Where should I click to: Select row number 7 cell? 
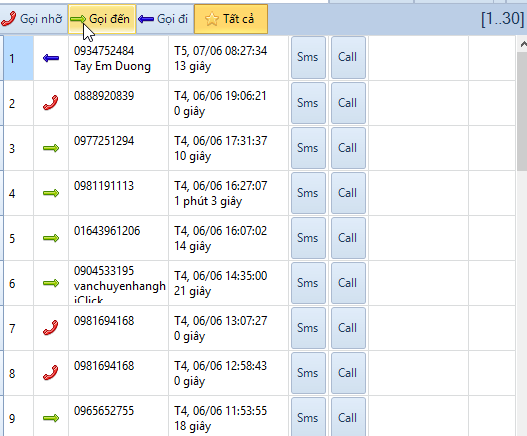coord(18,328)
